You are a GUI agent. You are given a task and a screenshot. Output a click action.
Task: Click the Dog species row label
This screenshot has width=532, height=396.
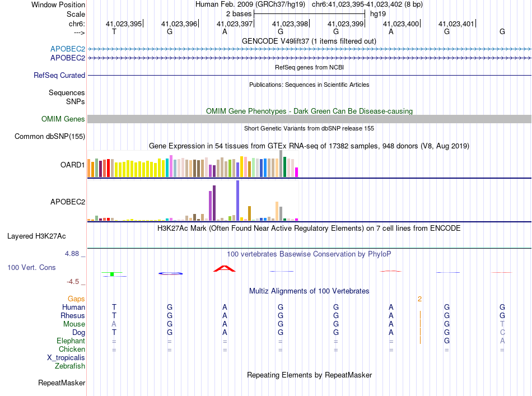tap(79, 333)
